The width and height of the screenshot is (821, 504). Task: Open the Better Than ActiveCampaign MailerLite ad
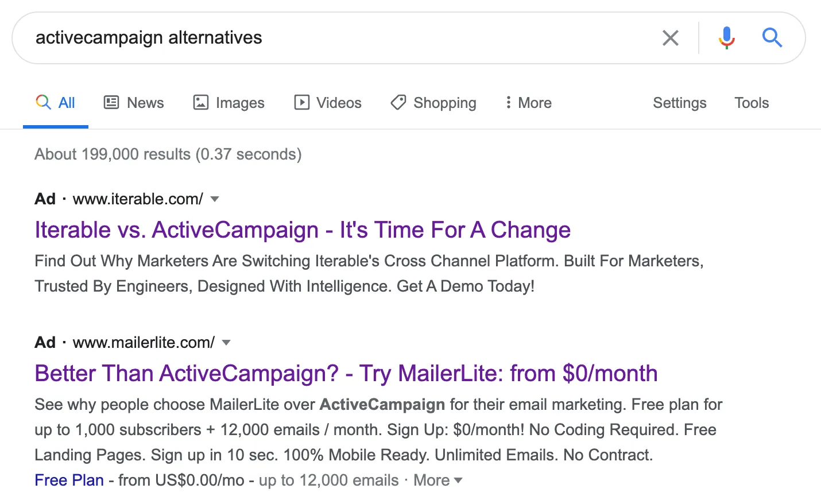(x=346, y=373)
